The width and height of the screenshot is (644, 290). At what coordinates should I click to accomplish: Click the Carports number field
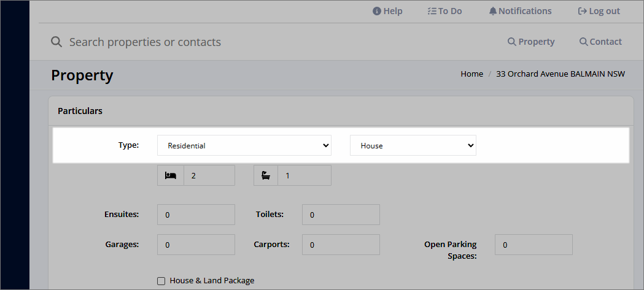coord(341,245)
